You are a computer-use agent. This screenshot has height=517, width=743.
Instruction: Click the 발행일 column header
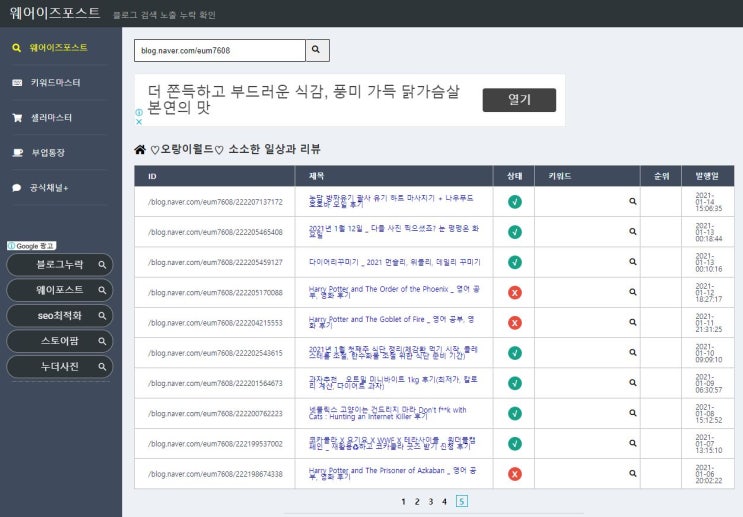[x=707, y=176]
